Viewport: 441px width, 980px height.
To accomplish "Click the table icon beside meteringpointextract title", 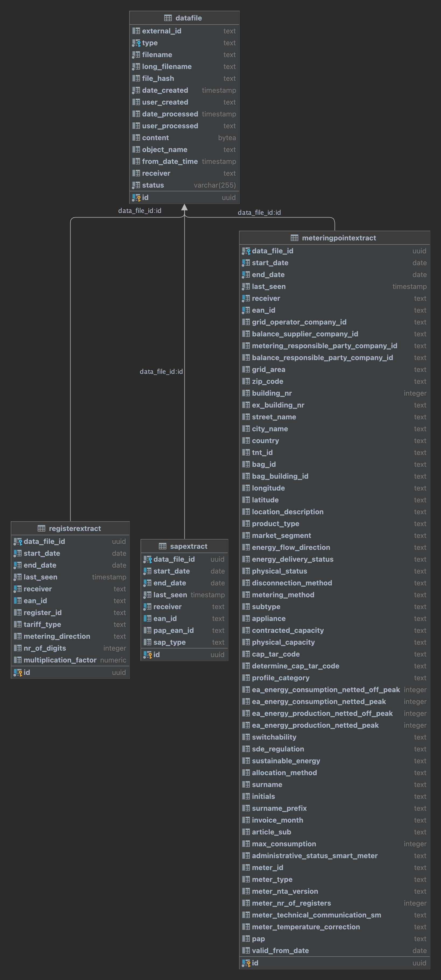I will (294, 238).
